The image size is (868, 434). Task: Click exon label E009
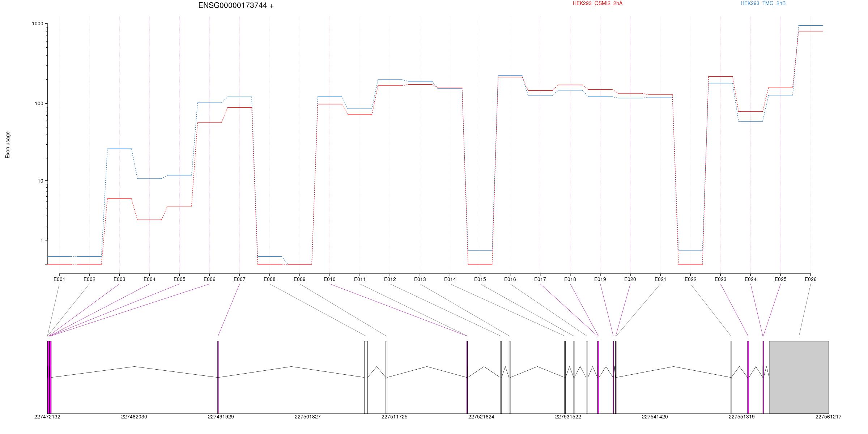(x=299, y=279)
